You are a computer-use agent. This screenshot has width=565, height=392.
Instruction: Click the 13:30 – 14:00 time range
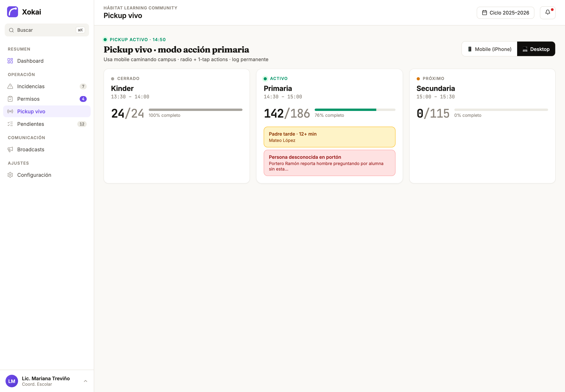[x=130, y=97]
